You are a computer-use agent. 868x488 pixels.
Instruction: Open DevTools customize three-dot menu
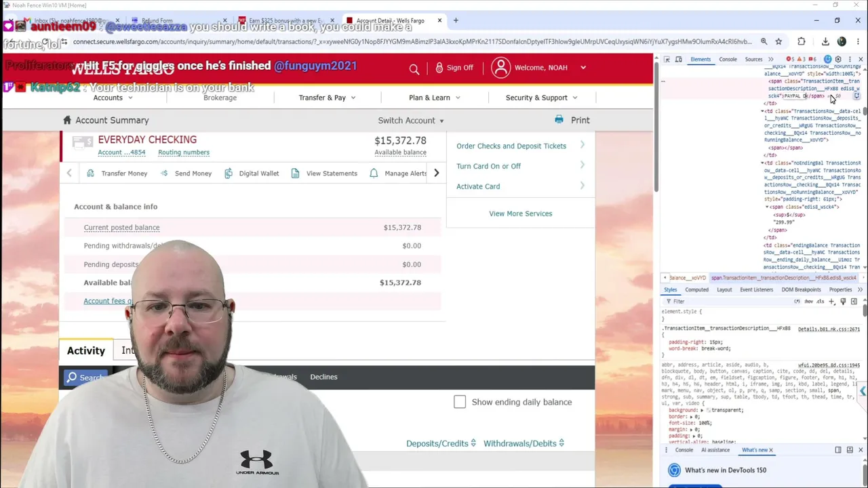coord(849,60)
